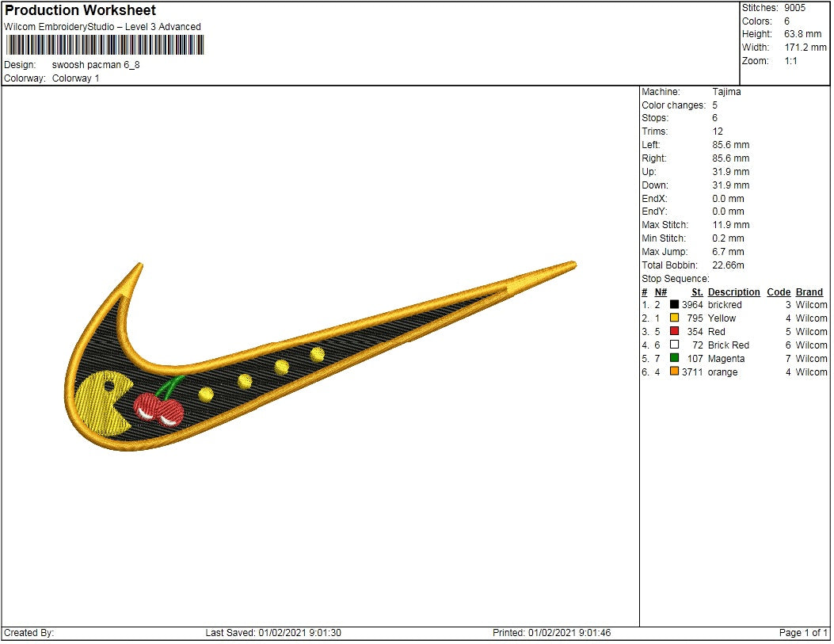This screenshot has height=644, width=834.
Task: Click stitch count 3711 in the orange row
Action: [694, 373]
